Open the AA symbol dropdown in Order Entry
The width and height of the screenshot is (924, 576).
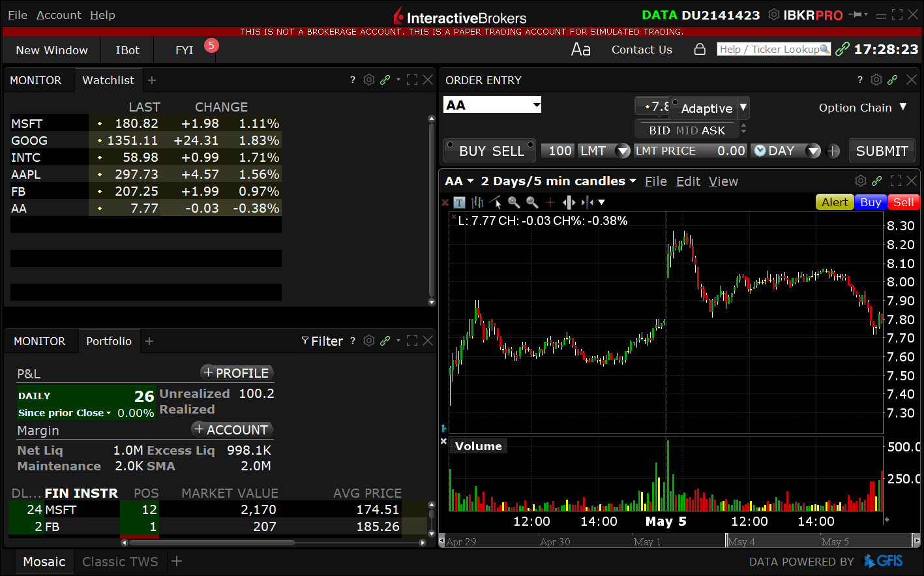point(536,105)
